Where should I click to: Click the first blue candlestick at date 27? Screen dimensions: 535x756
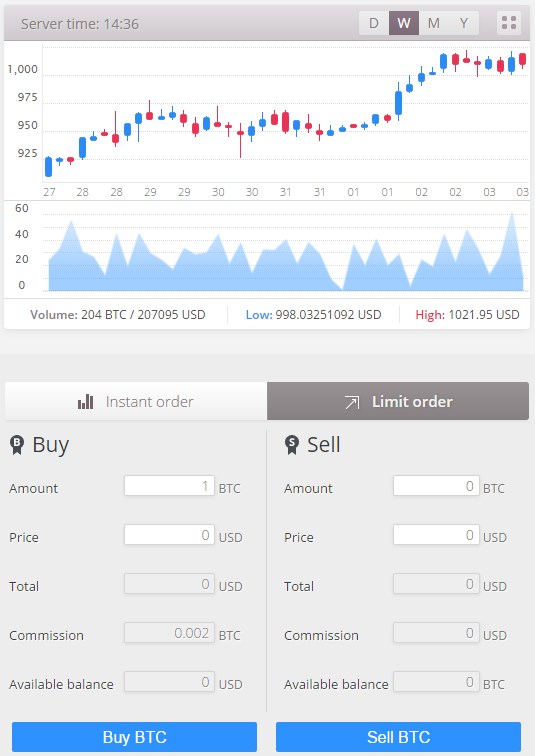[48, 167]
